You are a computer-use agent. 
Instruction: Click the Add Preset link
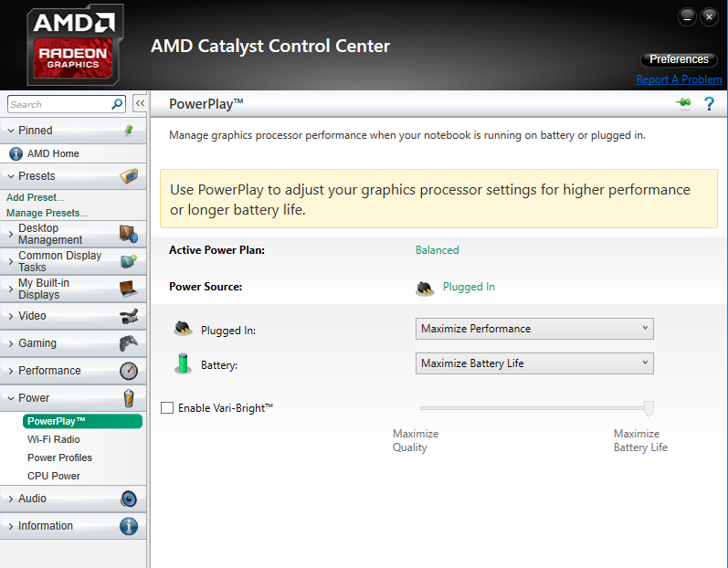pyautogui.click(x=36, y=197)
